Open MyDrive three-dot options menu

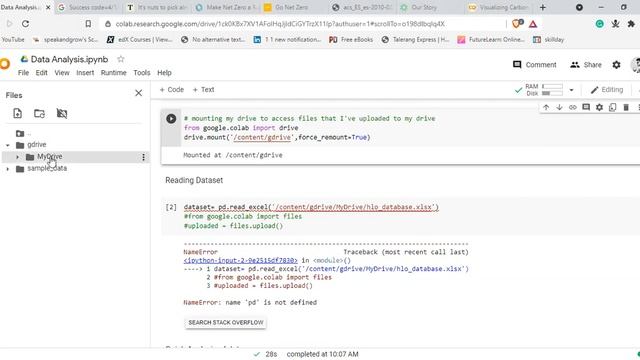(x=143, y=157)
